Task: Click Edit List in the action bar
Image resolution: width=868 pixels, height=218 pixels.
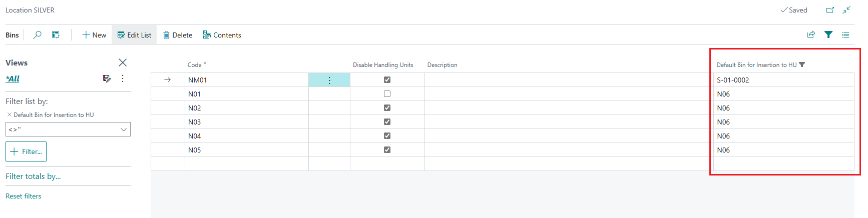Action: pyautogui.click(x=134, y=35)
